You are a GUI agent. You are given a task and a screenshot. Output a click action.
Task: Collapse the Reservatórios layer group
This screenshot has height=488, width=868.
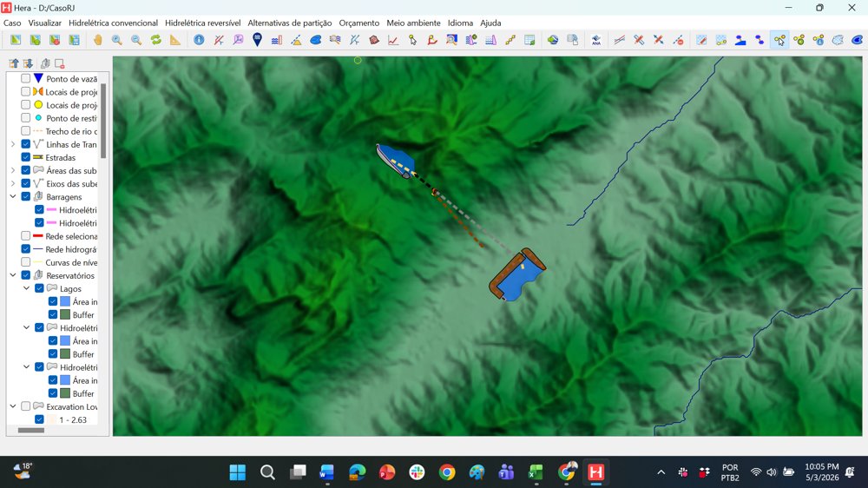13,275
